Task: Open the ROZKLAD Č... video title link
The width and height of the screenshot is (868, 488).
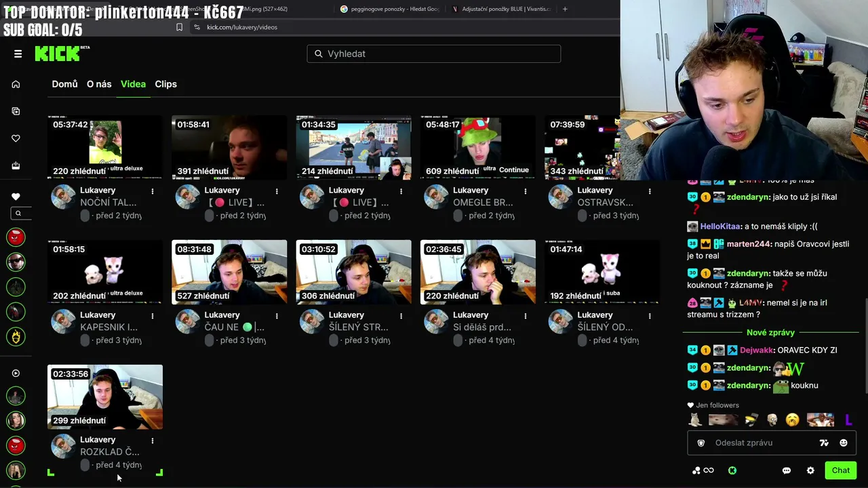Action: coord(110,452)
